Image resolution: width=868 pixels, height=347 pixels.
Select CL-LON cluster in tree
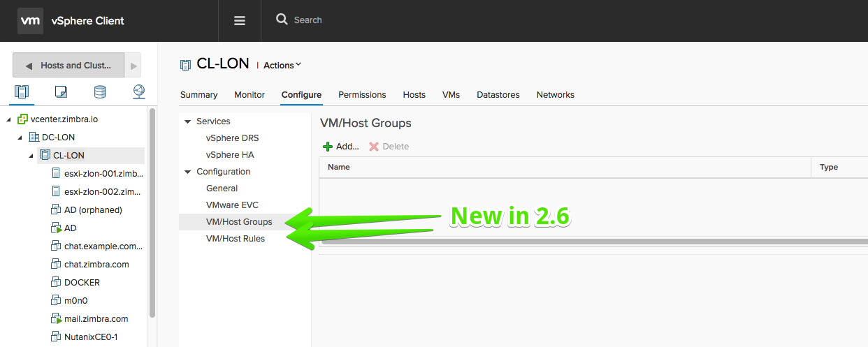pos(68,156)
